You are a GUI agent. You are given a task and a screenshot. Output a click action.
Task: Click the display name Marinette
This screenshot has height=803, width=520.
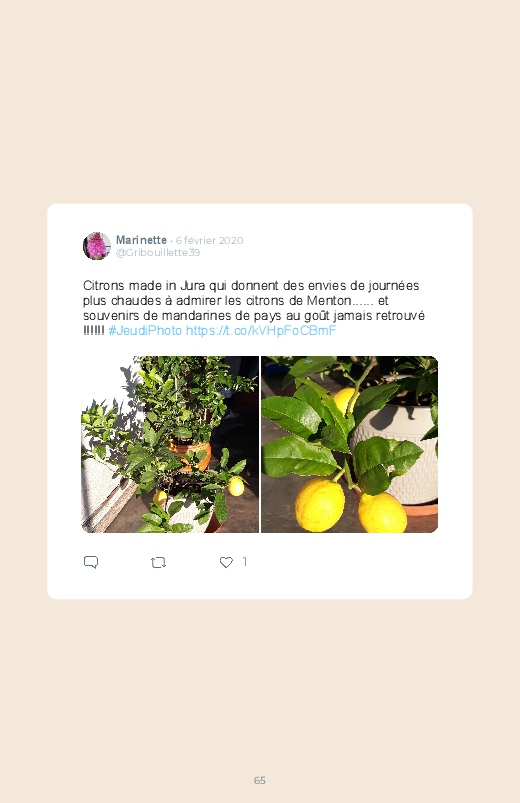click(x=141, y=240)
